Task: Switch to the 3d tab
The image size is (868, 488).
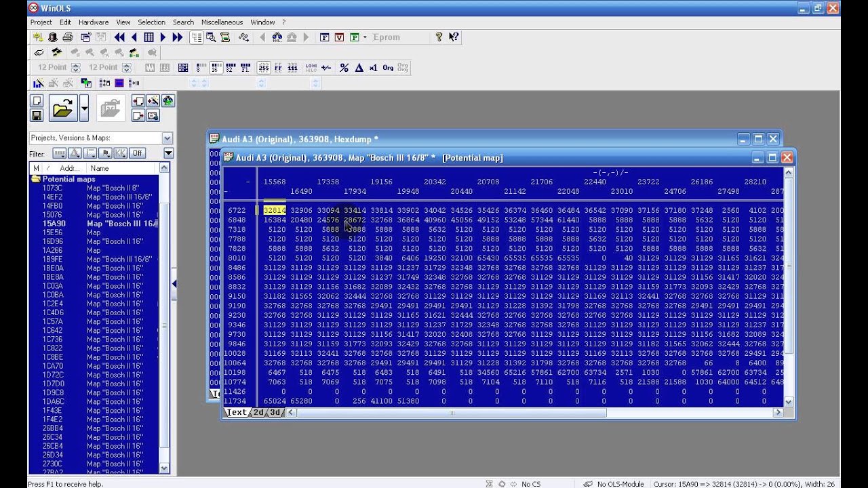Action: (x=274, y=412)
